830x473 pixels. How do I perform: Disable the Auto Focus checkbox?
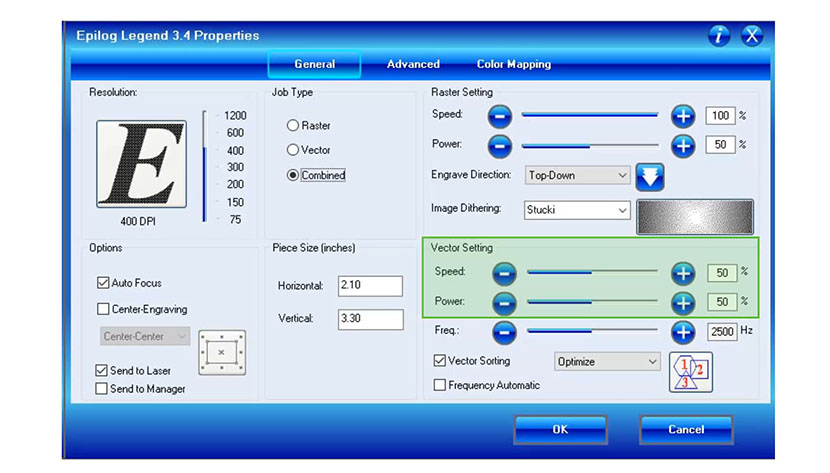103,283
